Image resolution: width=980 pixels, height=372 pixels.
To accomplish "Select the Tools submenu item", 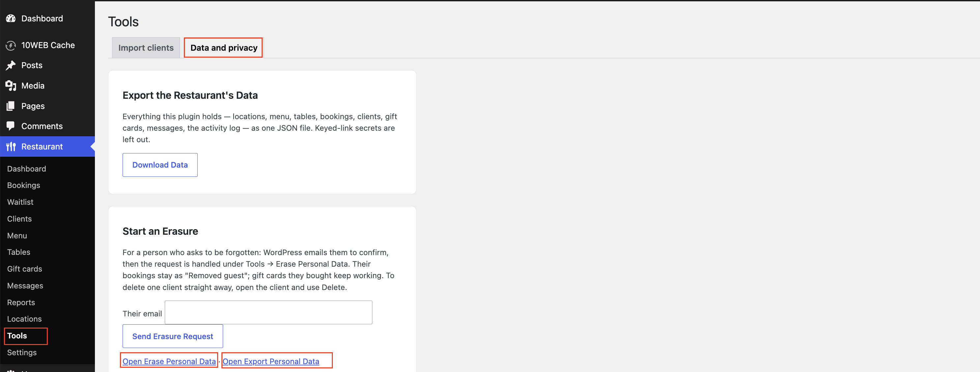I will point(17,336).
